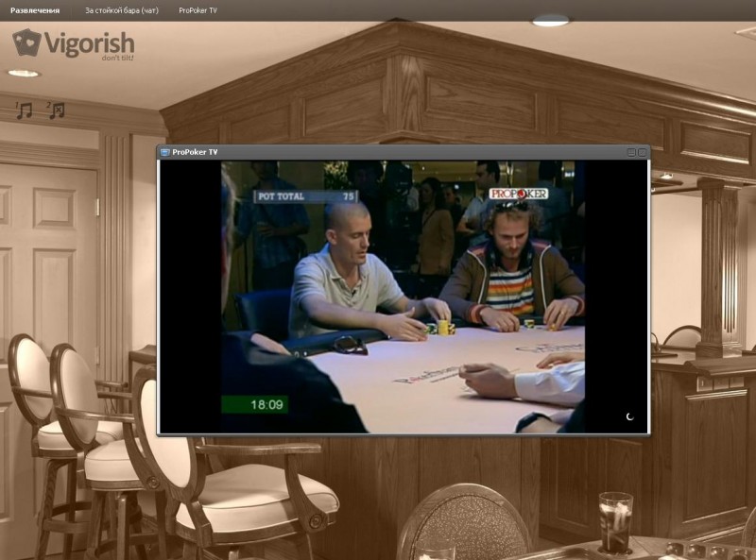Close the ProPoker TV window
The image size is (756, 560).
pyautogui.click(x=642, y=152)
